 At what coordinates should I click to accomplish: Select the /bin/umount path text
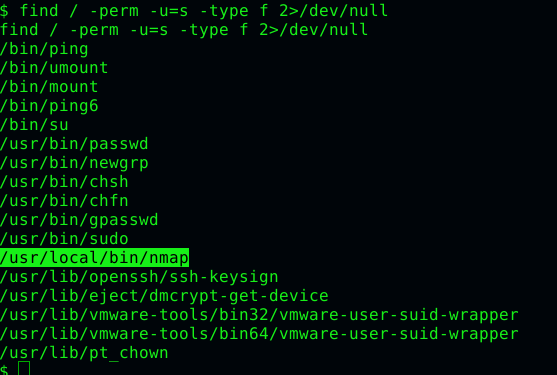tap(54, 67)
